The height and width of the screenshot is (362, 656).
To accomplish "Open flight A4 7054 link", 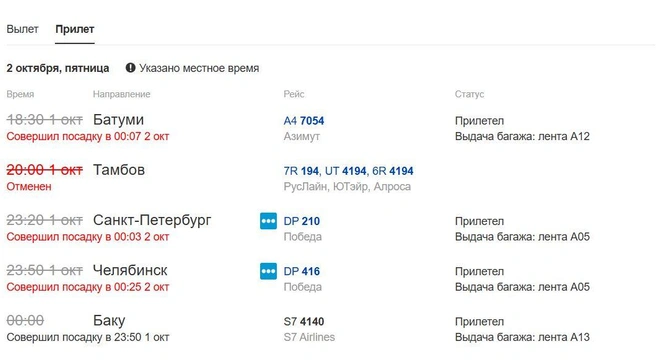I will click(304, 121).
